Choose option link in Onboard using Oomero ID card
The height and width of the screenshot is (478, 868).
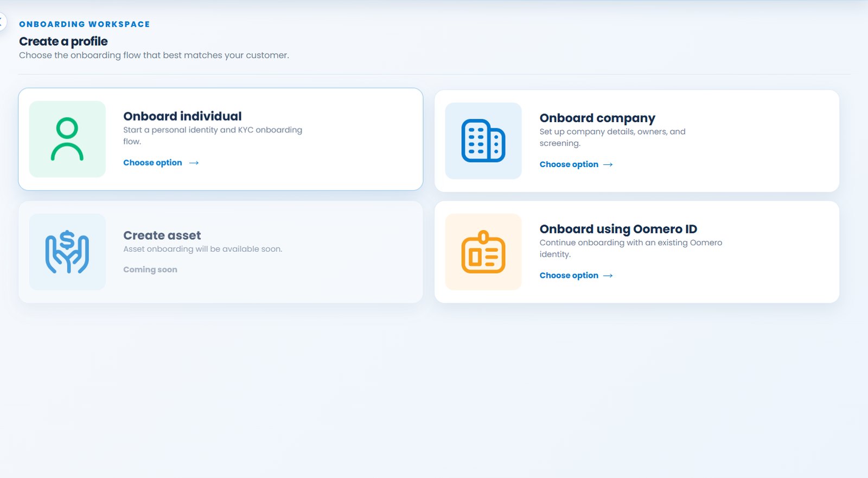pyautogui.click(x=576, y=276)
